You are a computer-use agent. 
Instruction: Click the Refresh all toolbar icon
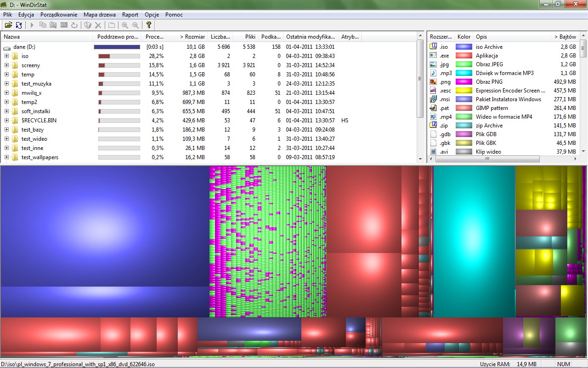coord(19,25)
